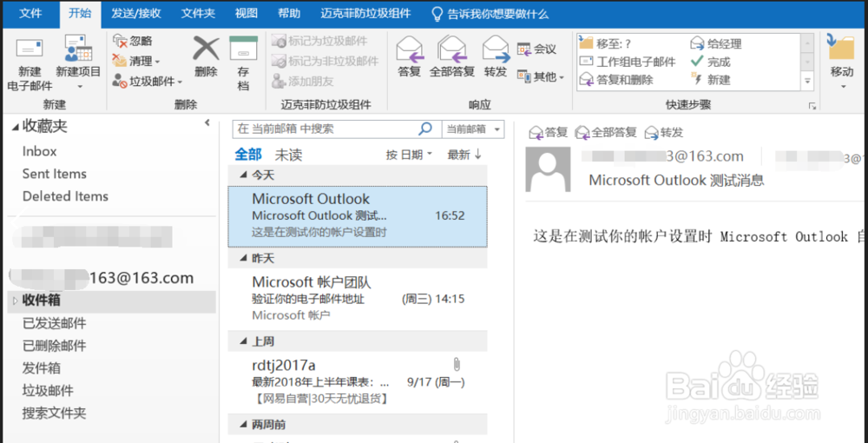This screenshot has width=868, height=443.
Task: Open the 已删除邮件 folder
Action: 54,346
